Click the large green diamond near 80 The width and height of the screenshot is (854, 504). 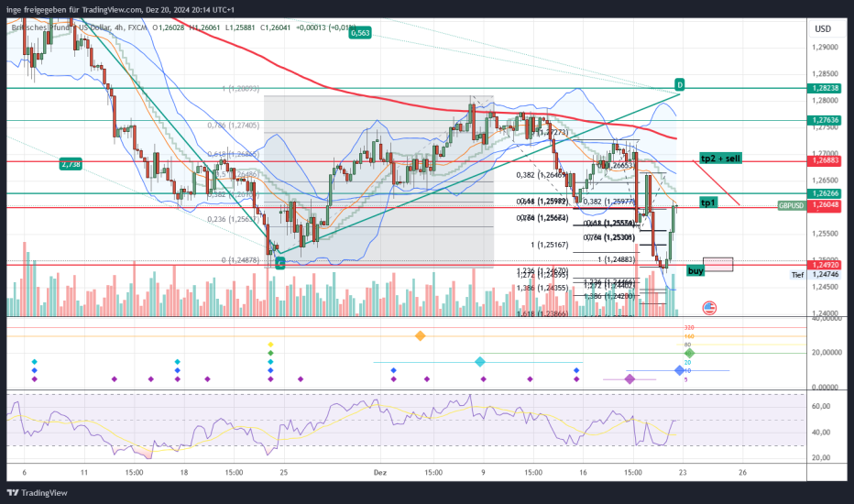(x=690, y=353)
